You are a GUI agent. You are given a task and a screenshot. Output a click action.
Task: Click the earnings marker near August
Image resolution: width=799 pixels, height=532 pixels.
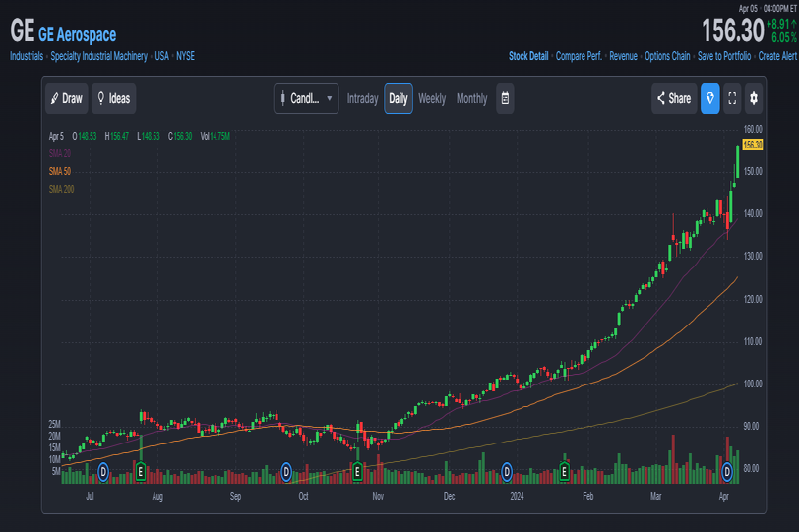click(141, 472)
